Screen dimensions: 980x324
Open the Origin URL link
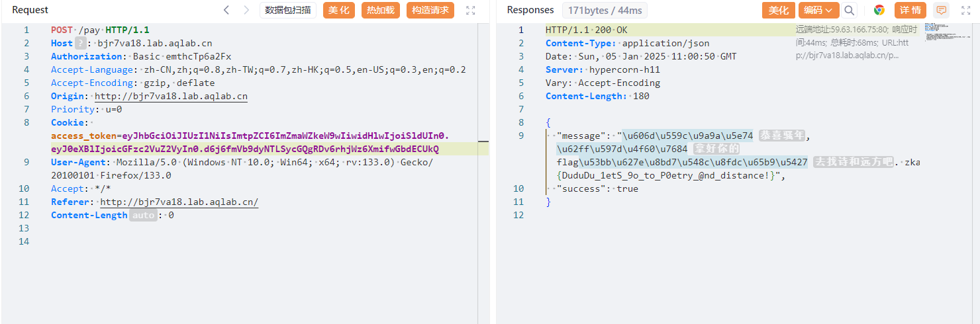[171, 97]
